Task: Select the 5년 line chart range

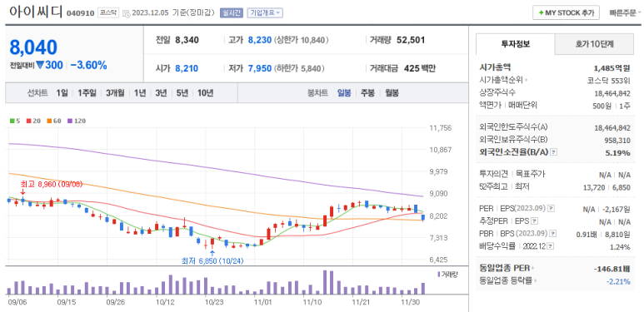Action: coord(182,92)
